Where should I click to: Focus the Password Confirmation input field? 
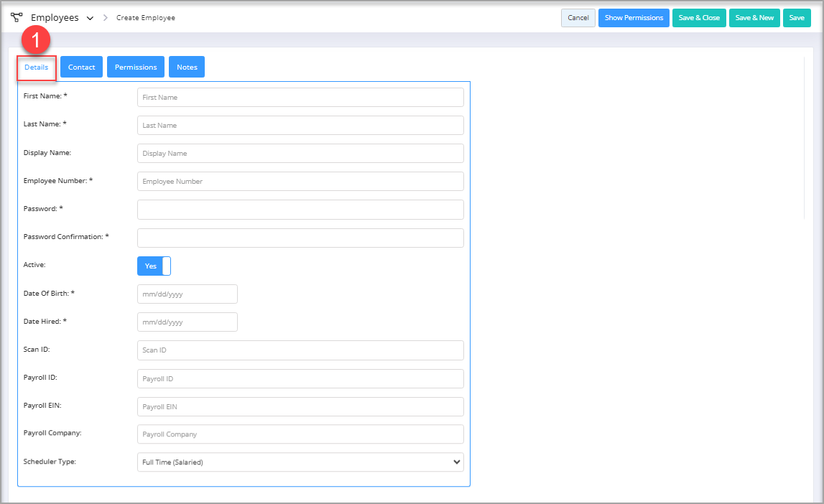(300, 238)
